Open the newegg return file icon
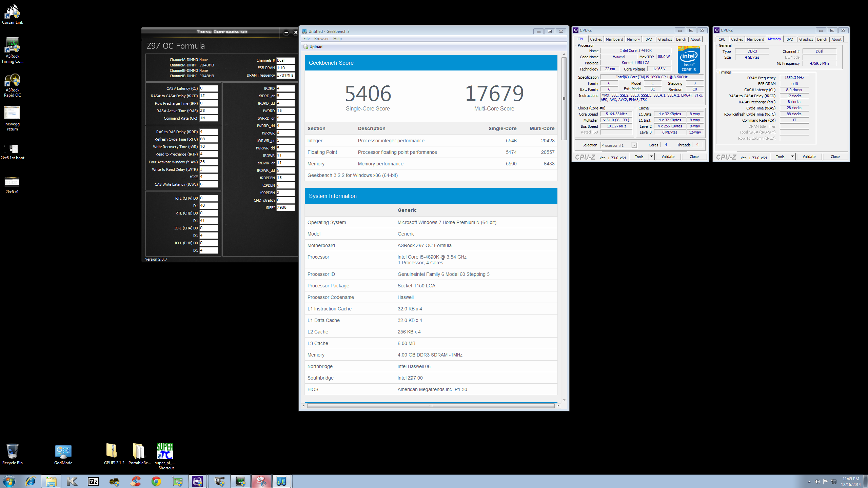This screenshot has height=488, width=868. click(x=13, y=119)
